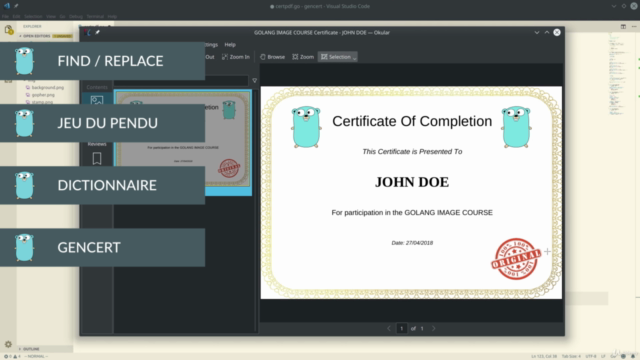The image size is (640, 360).
Task: Open the editor More Actions ellipsis
Action: 634,27
